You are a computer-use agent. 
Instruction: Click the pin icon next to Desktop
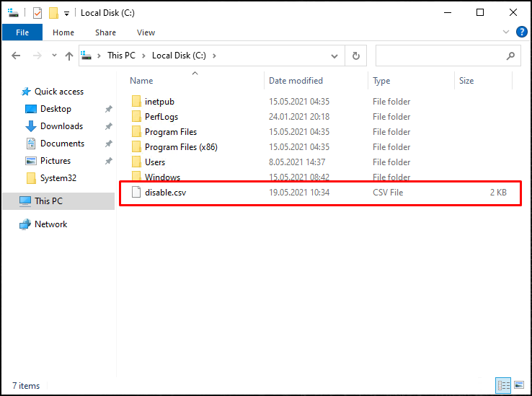(x=109, y=109)
